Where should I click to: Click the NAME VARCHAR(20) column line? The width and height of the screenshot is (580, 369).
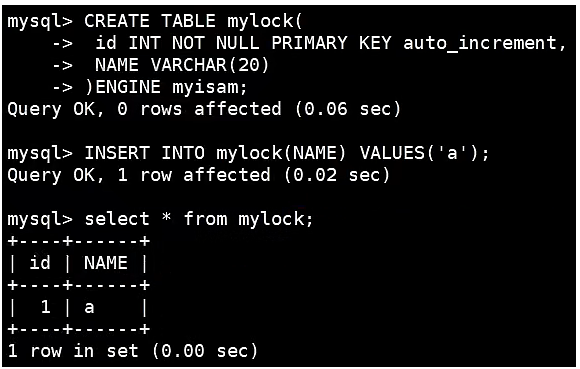tap(182, 65)
